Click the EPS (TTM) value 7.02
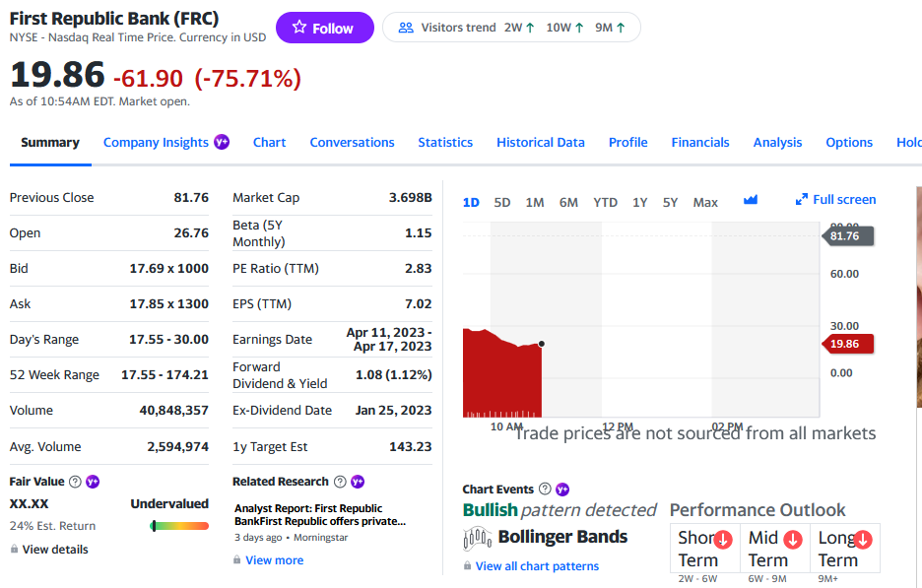The width and height of the screenshot is (922, 588). (x=418, y=304)
